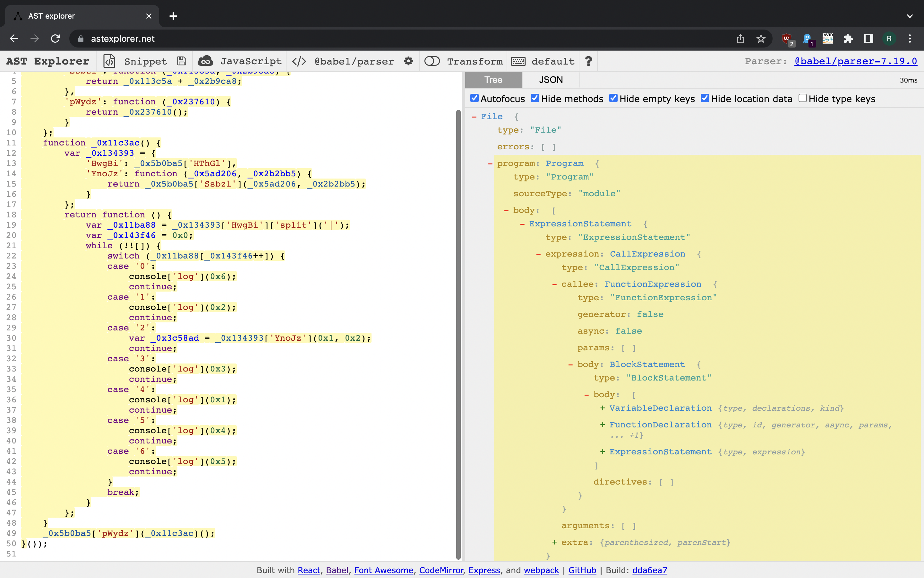The image size is (924, 578).
Task: Open the extensions puzzle icon
Action: coord(848,39)
